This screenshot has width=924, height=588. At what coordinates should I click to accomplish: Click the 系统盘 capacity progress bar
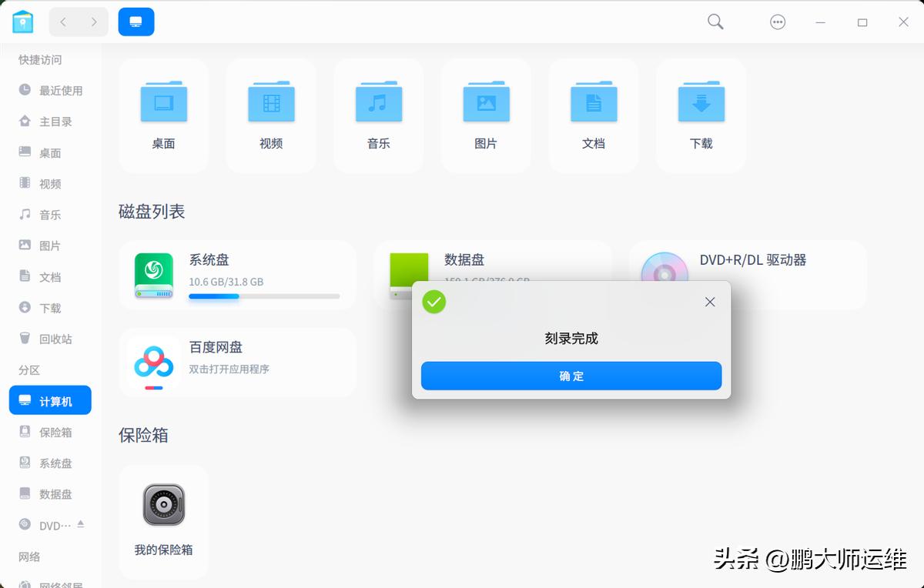(x=266, y=296)
